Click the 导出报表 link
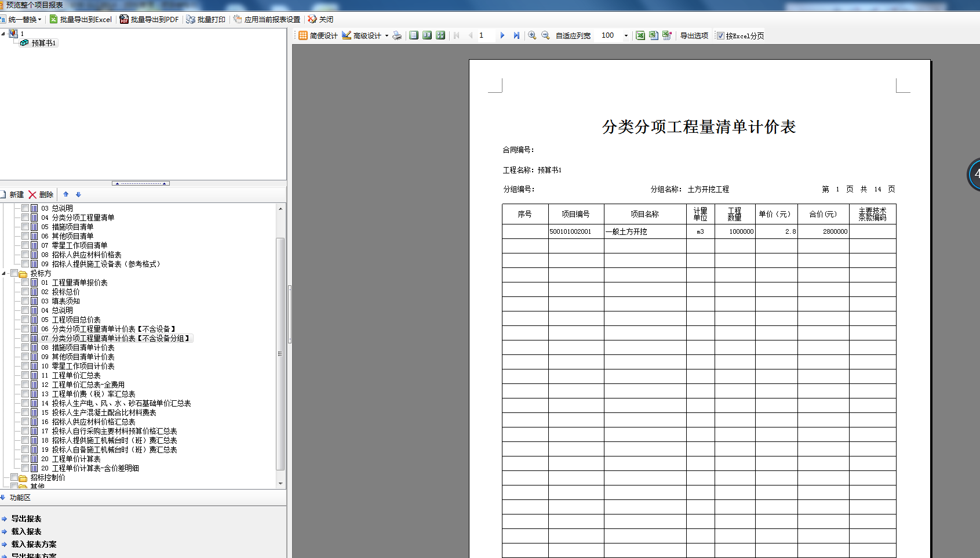This screenshot has height=558, width=980. 26,519
